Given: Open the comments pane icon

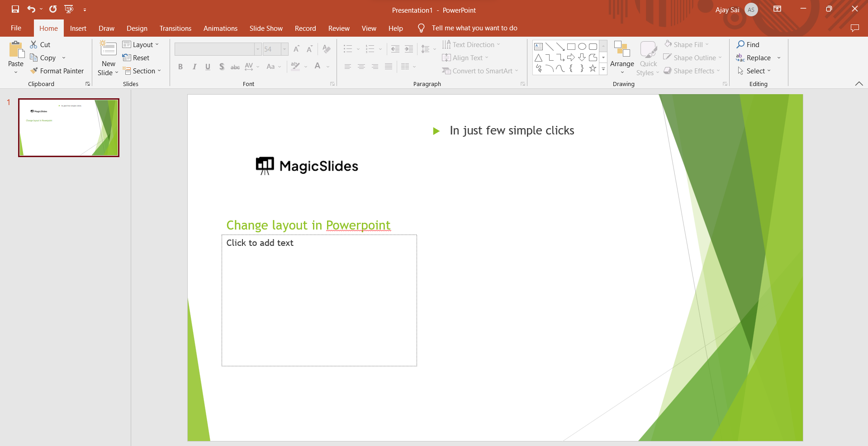Looking at the screenshot, I should [x=854, y=28].
